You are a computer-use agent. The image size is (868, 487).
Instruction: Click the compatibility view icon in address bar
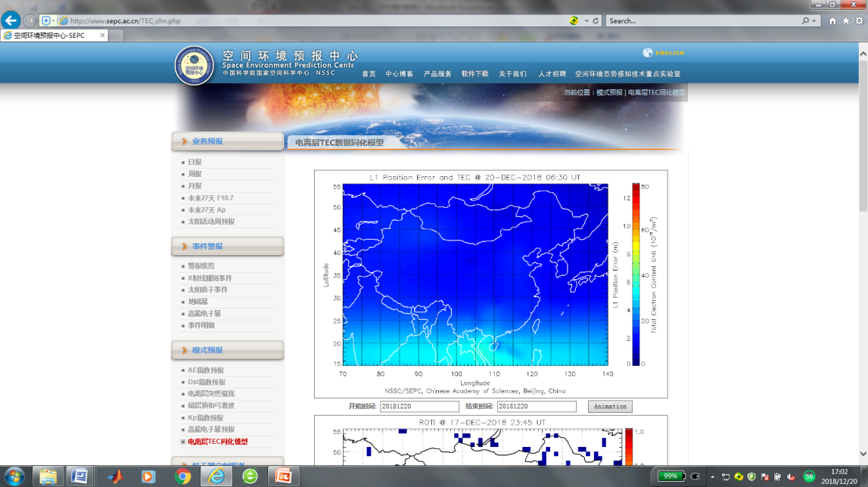click(574, 21)
